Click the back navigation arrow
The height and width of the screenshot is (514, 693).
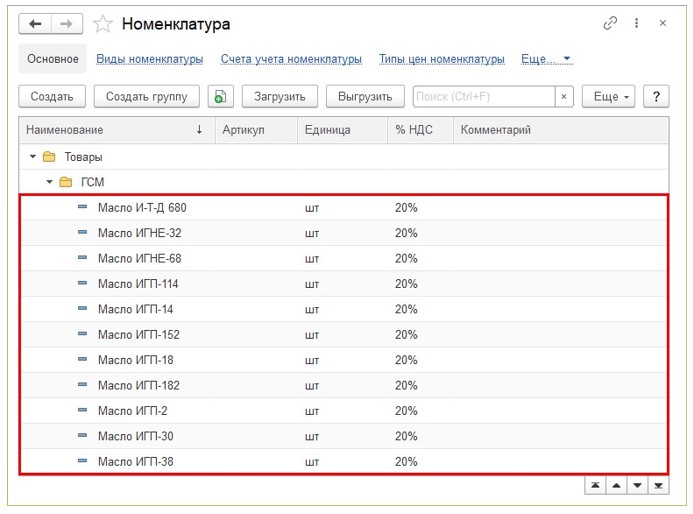pos(36,23)
